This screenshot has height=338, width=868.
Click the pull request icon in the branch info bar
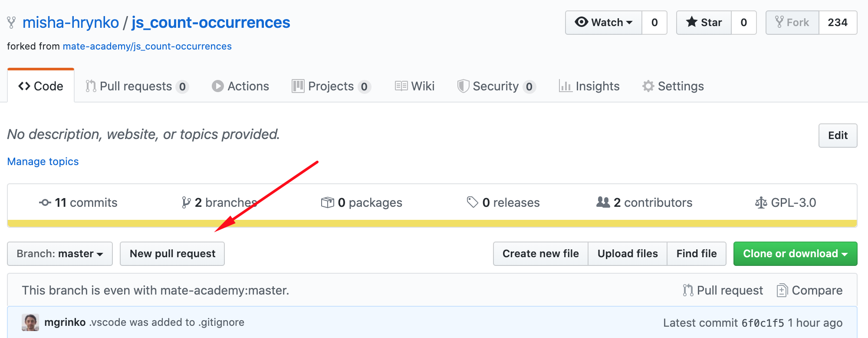pos(688,290)
